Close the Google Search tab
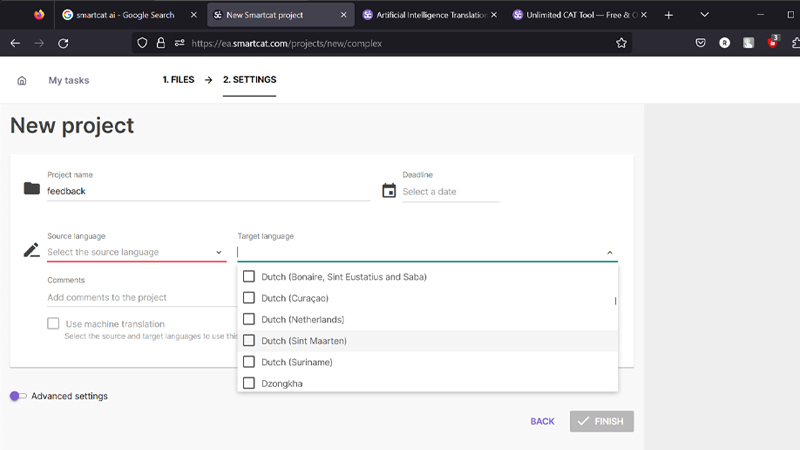 [193, 15]
